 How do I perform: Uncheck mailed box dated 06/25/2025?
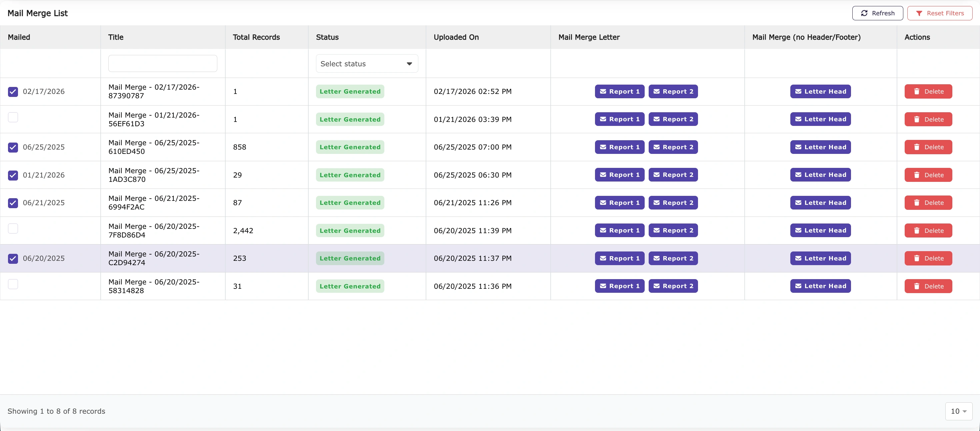coord(13,148)
